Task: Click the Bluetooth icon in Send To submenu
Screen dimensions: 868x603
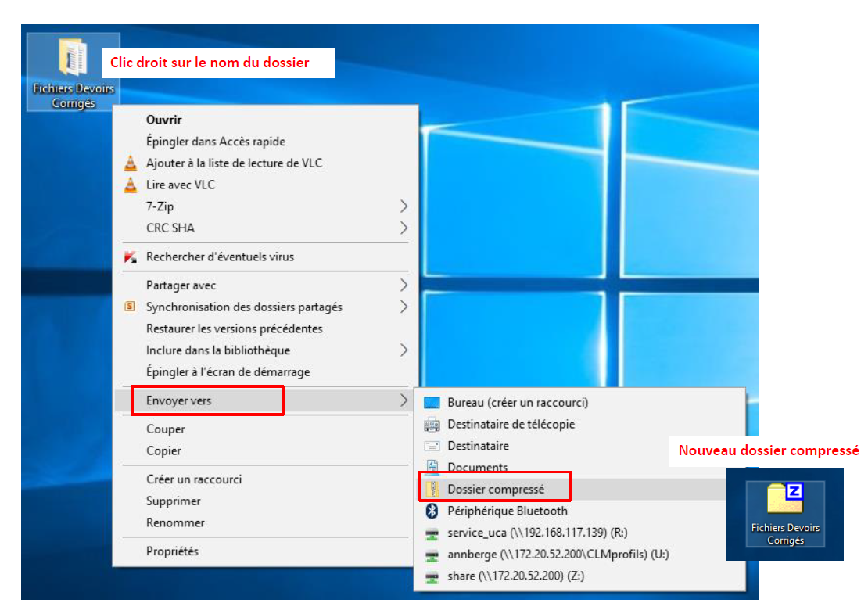Action: click(432, 511)
